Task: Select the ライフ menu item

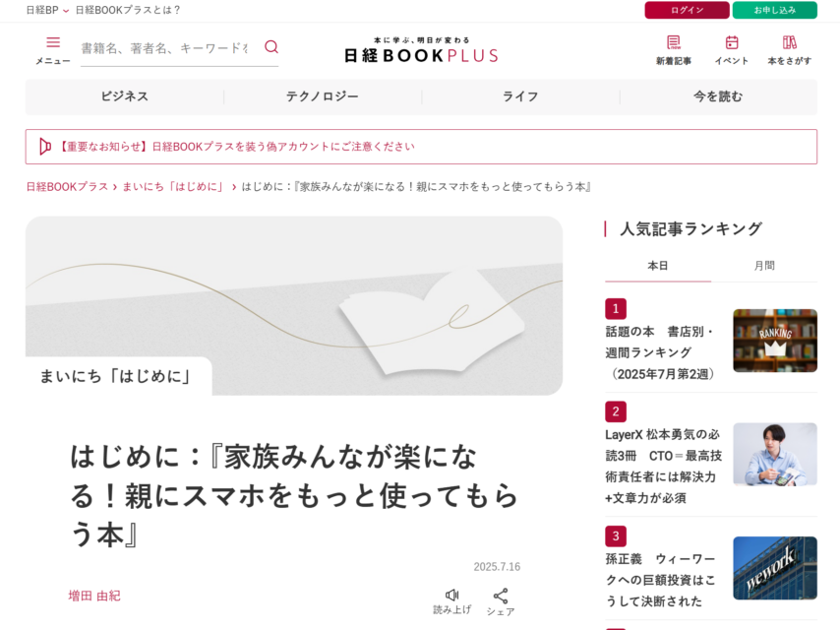Action: (x=520, y=96)
